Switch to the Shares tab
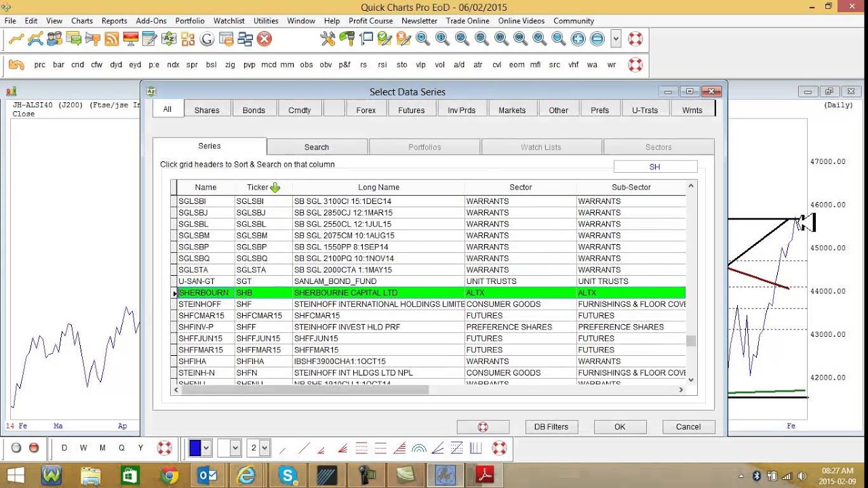 click(x=207, y=110)
